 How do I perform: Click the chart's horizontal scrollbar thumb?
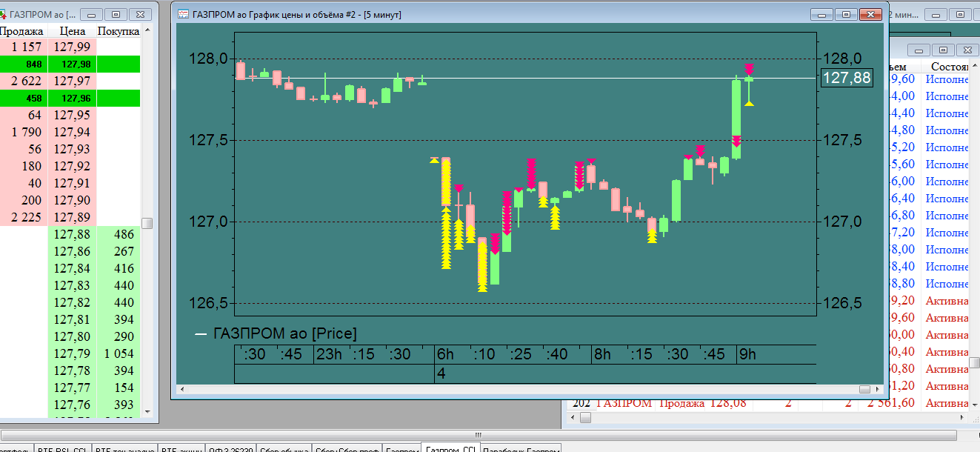[864, 389]
